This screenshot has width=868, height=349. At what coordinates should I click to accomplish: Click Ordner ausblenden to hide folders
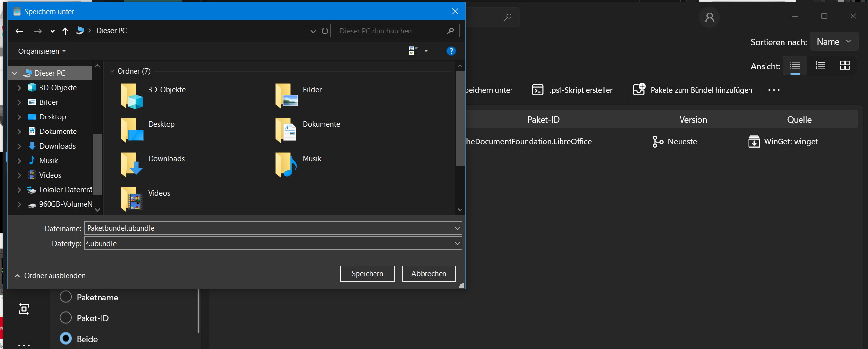tap(50, 276)
